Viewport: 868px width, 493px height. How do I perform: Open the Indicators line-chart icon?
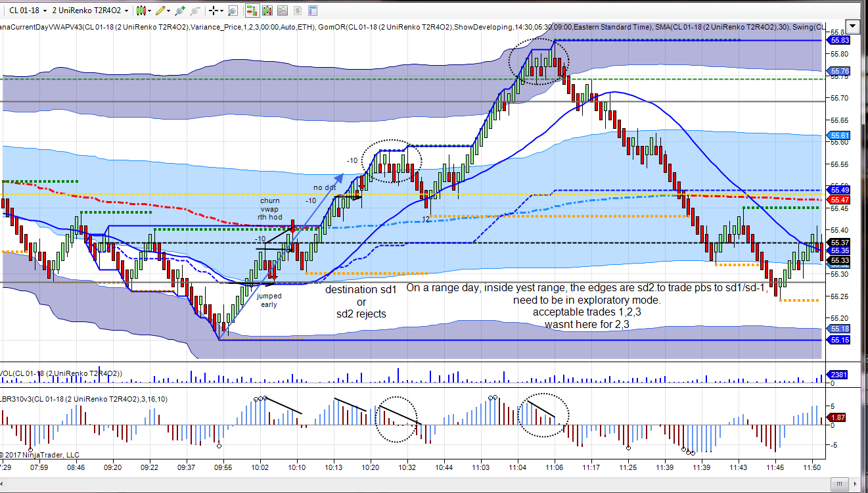pos(282,11)
